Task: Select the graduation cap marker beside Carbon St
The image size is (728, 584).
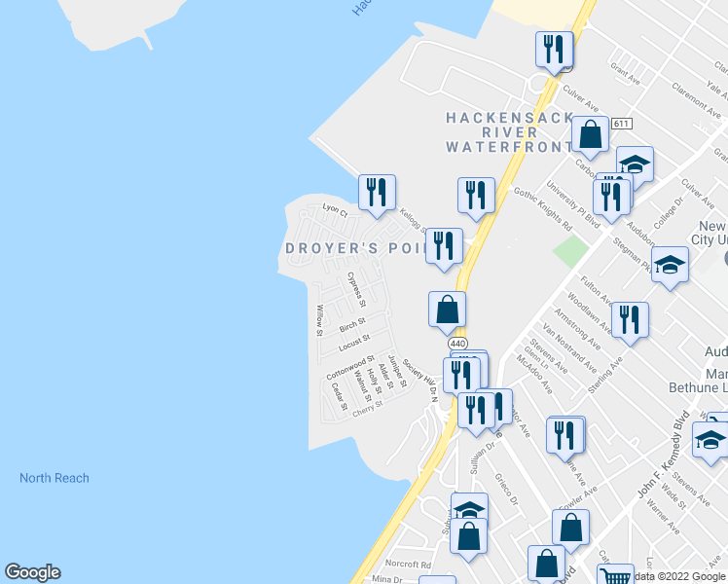Action: click(x=635, y=164)
